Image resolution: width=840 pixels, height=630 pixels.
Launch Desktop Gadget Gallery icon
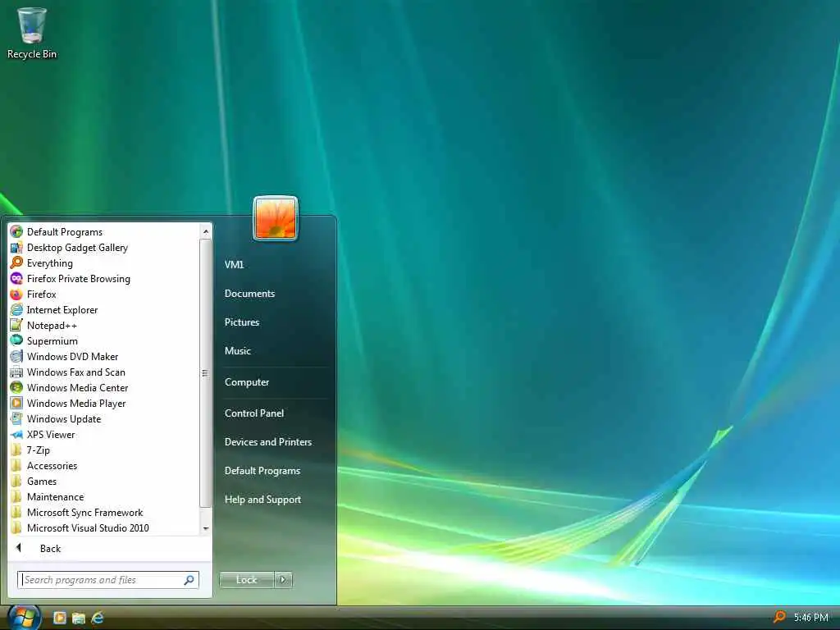pos(16,247)
